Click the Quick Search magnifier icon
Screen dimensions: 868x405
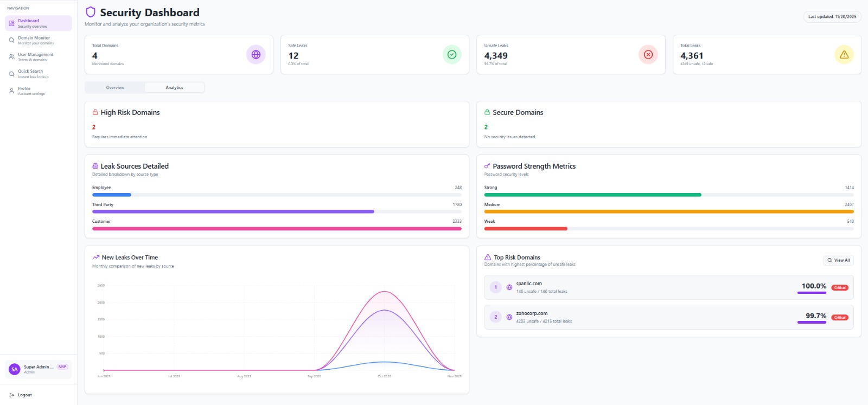[x=11, y=74]
